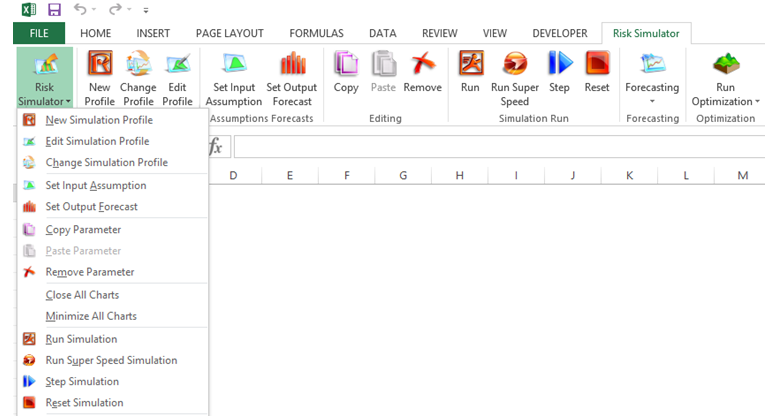Select column K header
Image resolution: width=774 pixels, height=416 pixels.
[629, 175]
